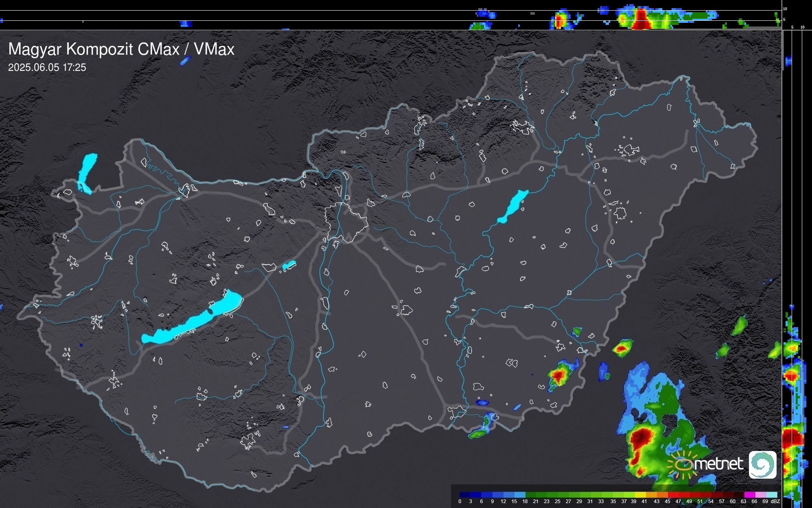Image resolution: width=812 pixels, height=508 pixels.
Task: Click the magenta 63 dBZ legend swatch
Action: (x=749, y=495)
